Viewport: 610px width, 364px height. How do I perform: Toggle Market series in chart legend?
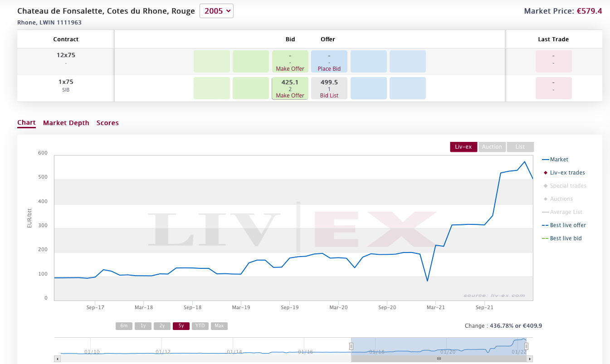[x=555, y=160]
